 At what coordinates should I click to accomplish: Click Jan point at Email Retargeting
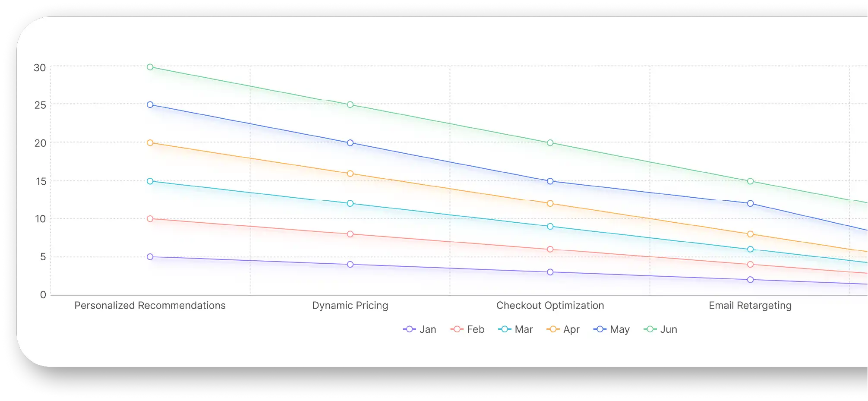pos(750,280)
